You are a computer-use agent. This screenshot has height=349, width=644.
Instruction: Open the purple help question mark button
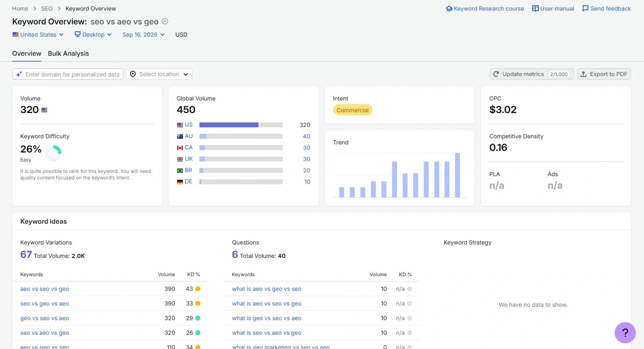(625, 333)
